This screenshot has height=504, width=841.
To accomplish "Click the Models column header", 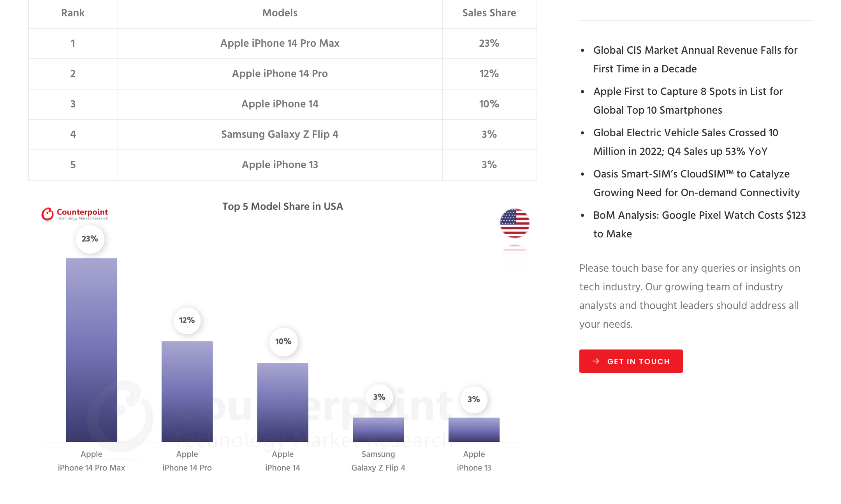I will (280, 13).
